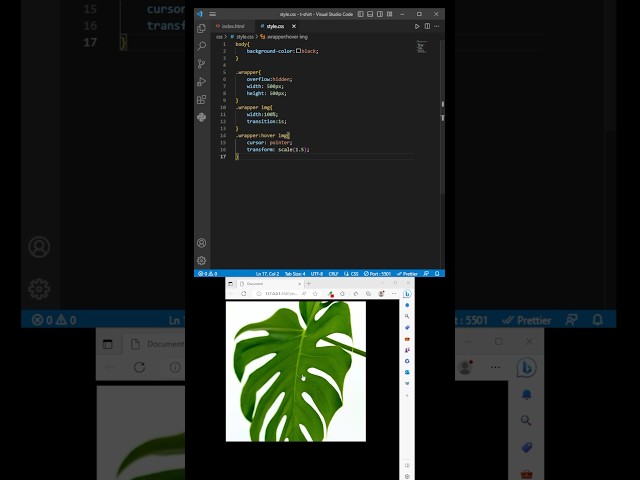The width and height of the screenshot is (640, 480).
Task: Click the code minimap in the editor
Action: (422, 47)
